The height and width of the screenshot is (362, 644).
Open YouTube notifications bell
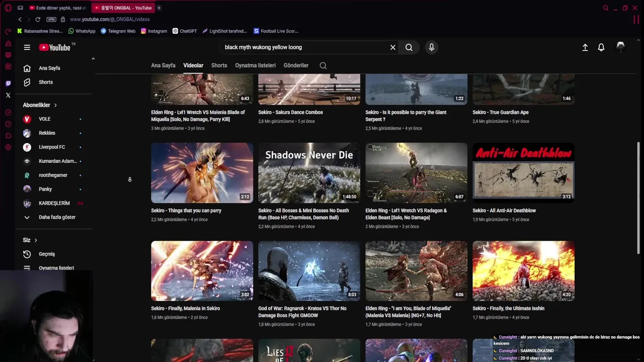pos(601,47)
